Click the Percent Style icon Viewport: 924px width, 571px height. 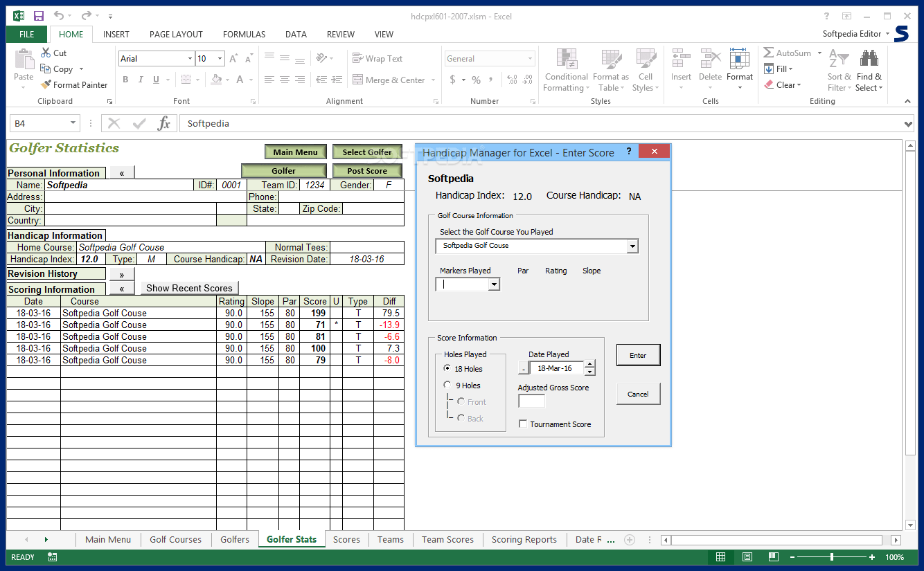tap(476, 80)
